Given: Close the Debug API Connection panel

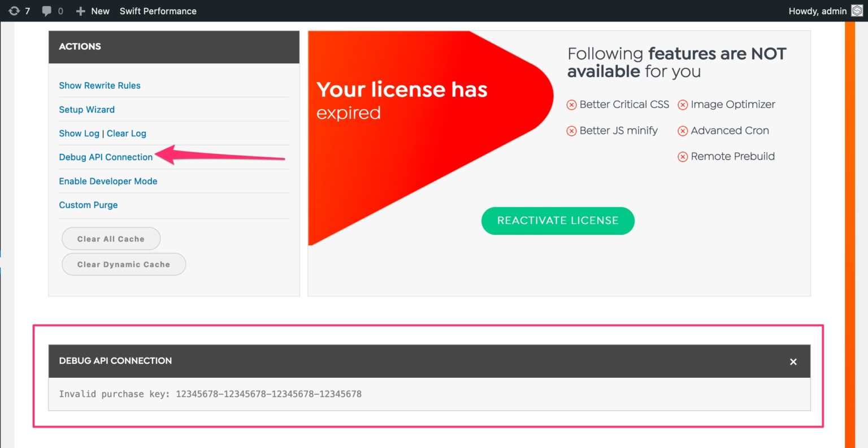Looking at the screenshot, I should (x=793, y=361).
